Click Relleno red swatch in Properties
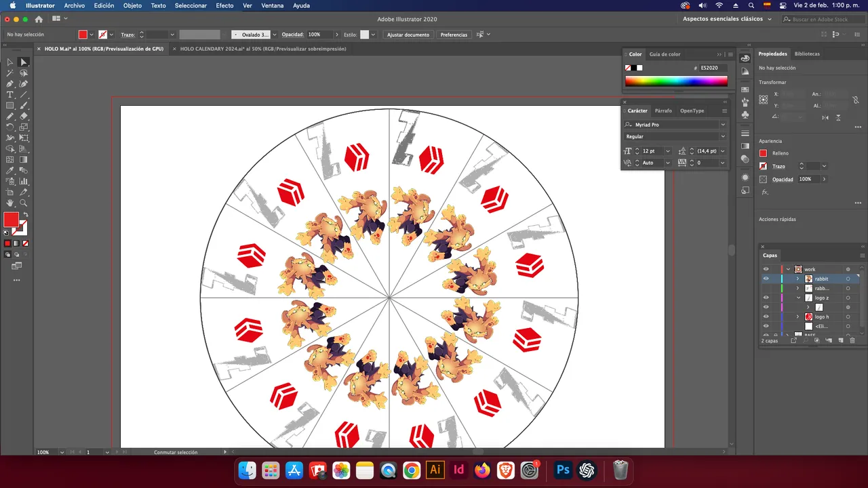 tap(763, 153)
